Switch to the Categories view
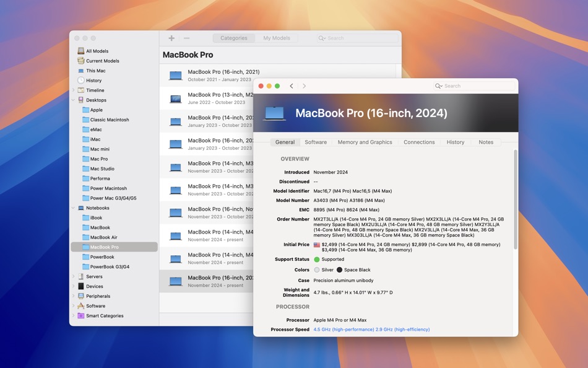 click(233, 38)
